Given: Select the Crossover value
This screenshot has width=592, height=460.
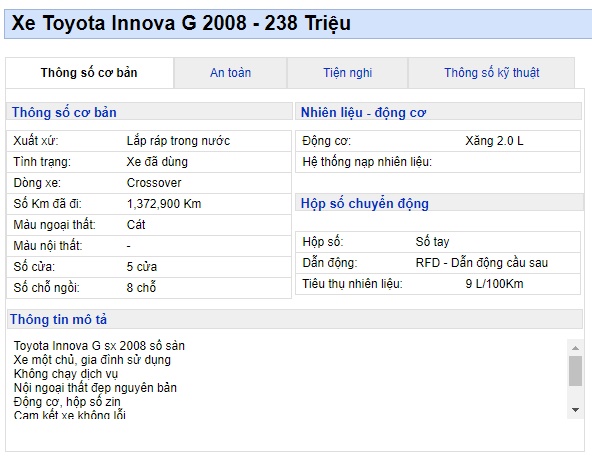Looking at the screenshot, I should tap(154, 183).
